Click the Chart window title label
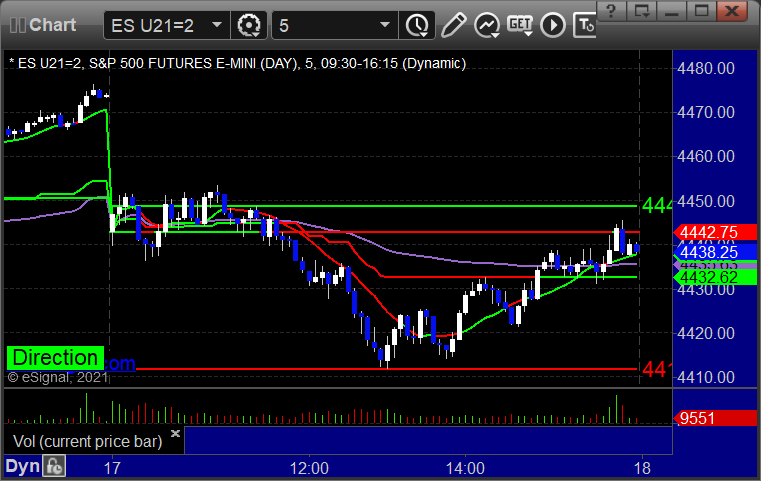761x481 pixels. pyautogui.click(x=52, y=25)
